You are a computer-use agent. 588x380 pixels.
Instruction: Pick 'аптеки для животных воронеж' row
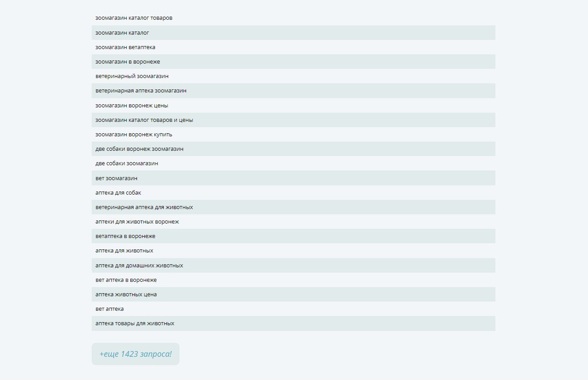(x=294, y=221)
